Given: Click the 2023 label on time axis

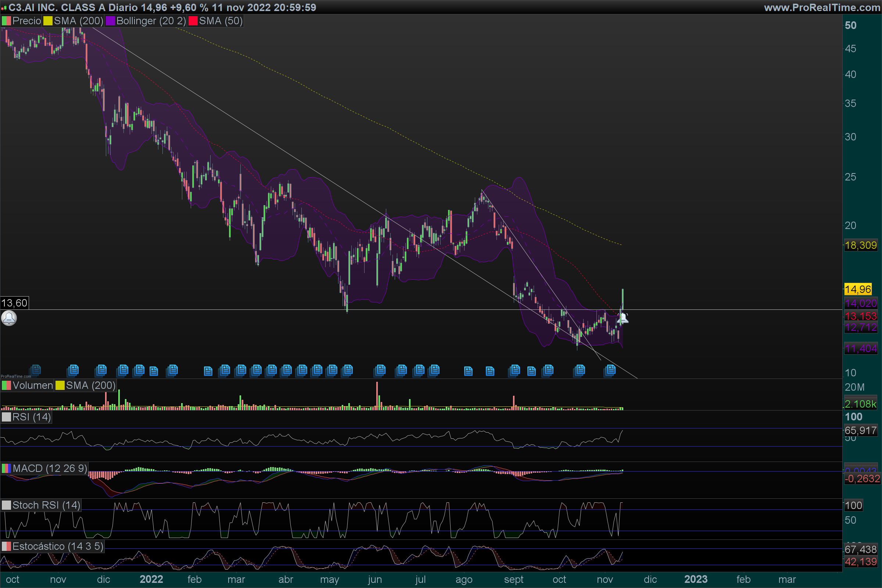Looking at the screenshot, I should point(696,580).
